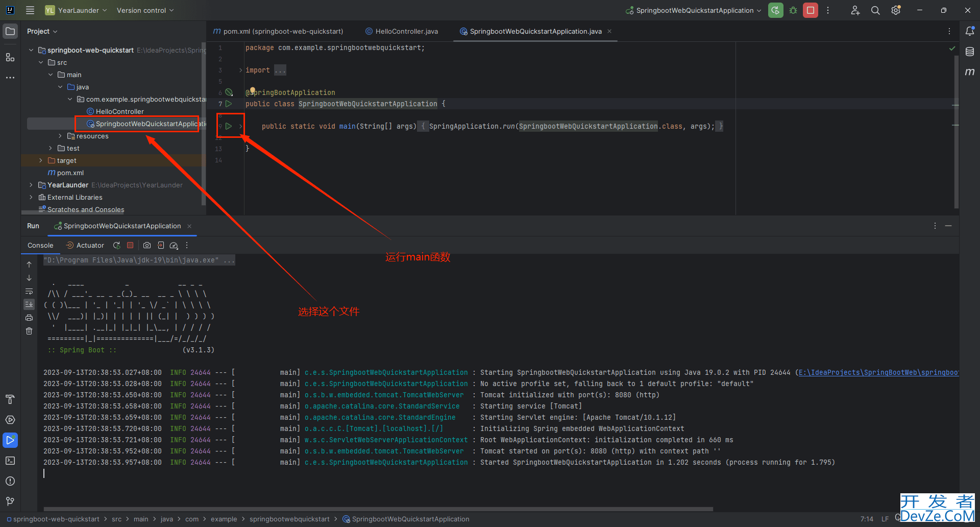Viewport: 980px width, 527px height.
Task: Open the run configuration dropdown
Action: tap(694, 10)
